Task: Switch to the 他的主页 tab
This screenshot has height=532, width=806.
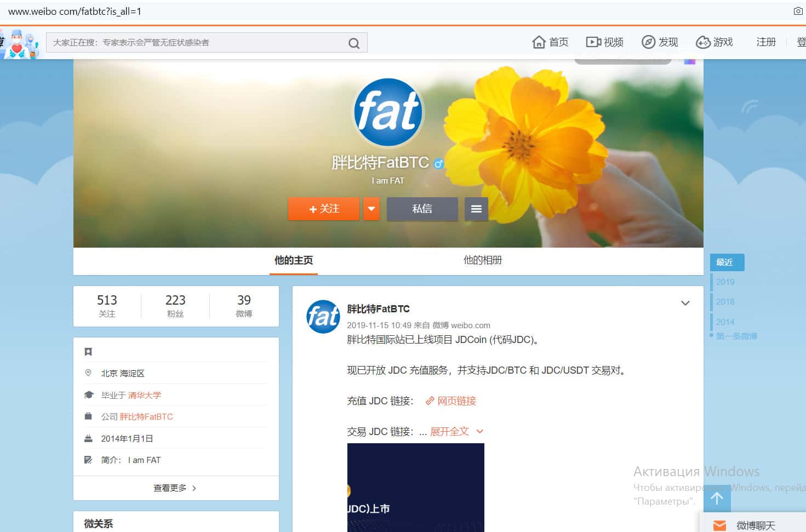Action: click(x=294, y=260)
